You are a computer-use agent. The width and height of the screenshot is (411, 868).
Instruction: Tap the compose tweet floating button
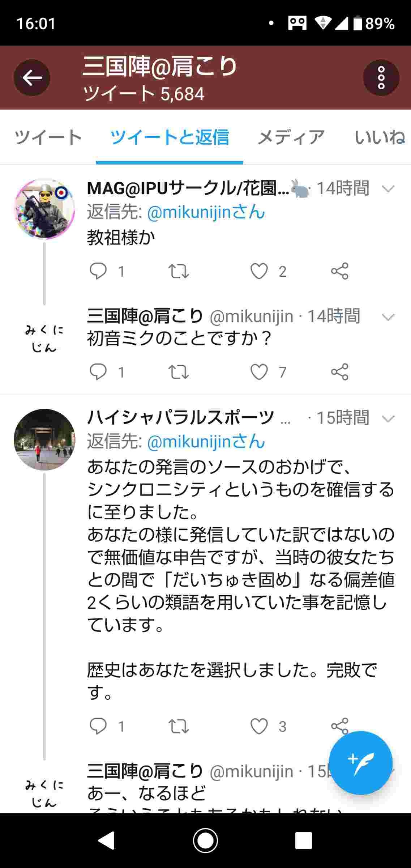coord(360,762)
